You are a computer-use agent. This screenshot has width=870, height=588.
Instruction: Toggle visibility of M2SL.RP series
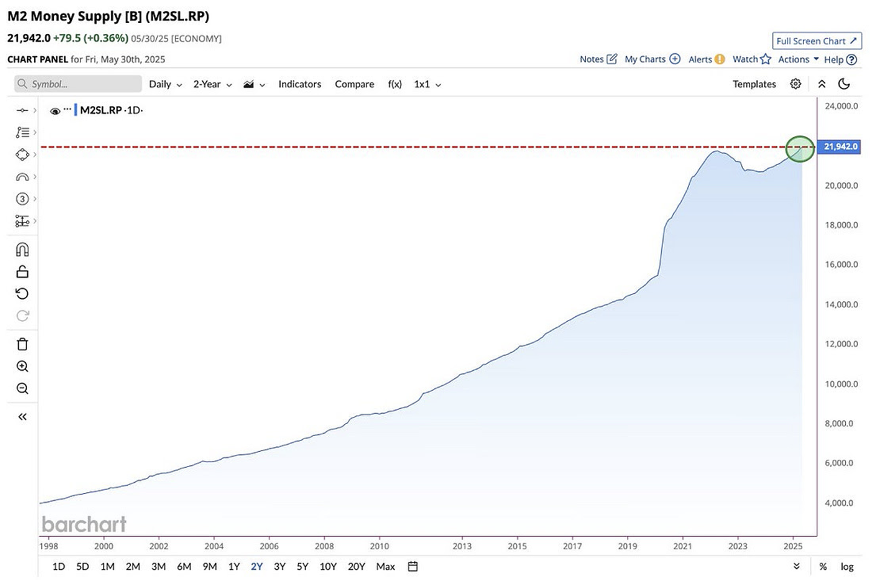point(55,111)
